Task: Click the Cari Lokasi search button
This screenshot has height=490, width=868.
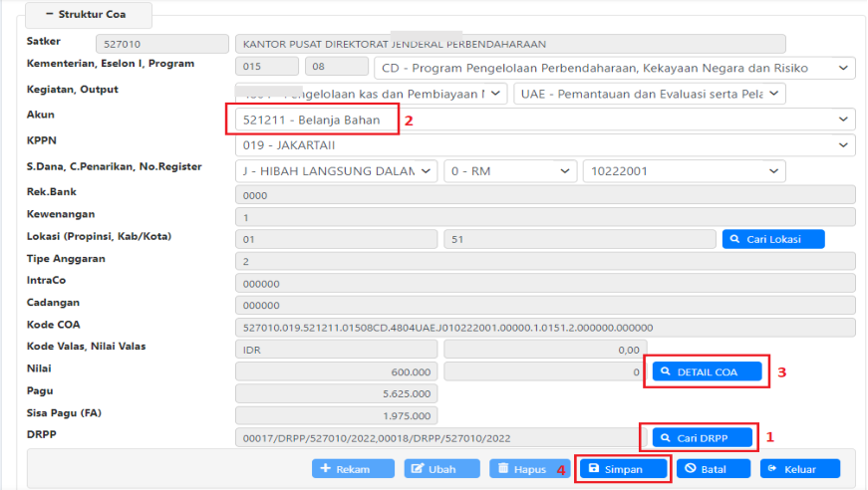Action: pos(773,239)
